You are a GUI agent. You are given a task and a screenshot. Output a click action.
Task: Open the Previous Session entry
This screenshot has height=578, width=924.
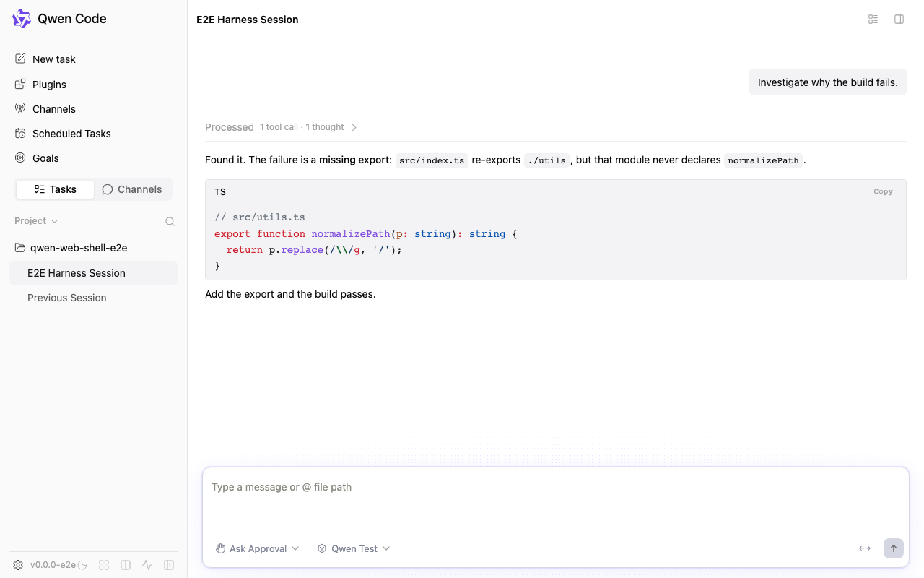point(93,298)
